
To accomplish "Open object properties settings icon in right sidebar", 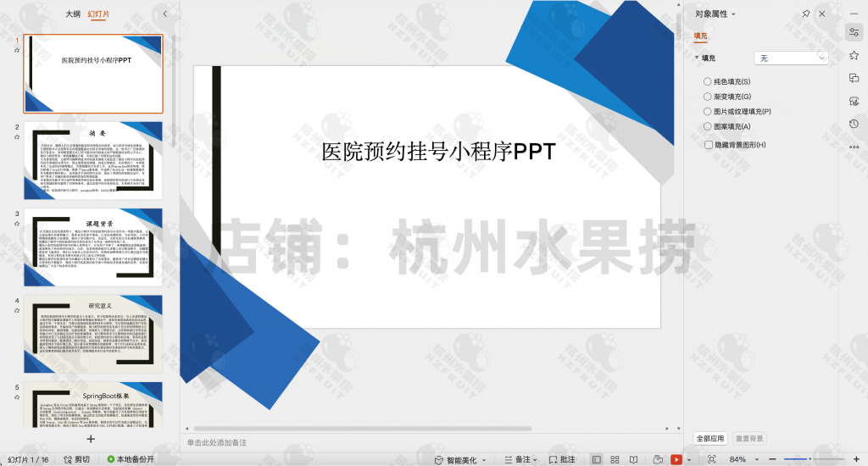I will pos(854,33).
